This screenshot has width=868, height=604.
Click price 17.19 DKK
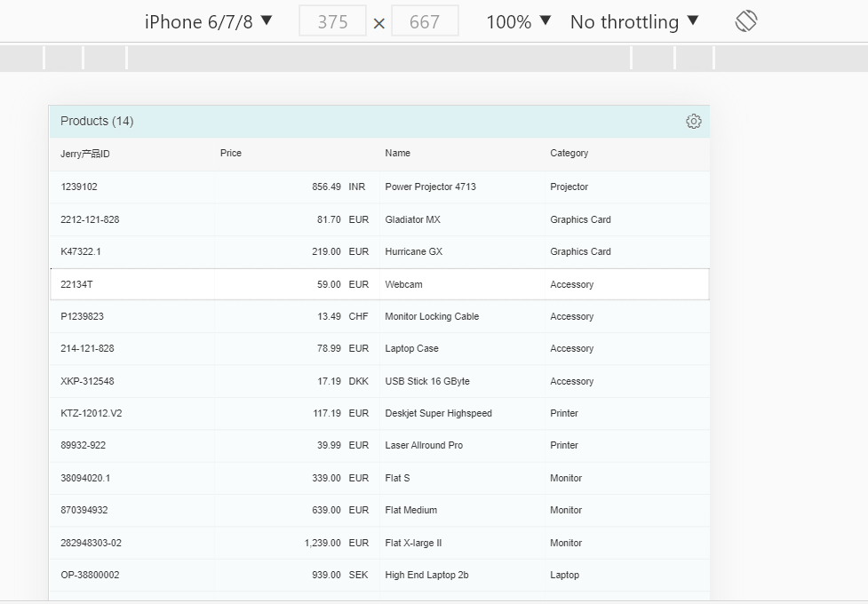coord(343,381)
